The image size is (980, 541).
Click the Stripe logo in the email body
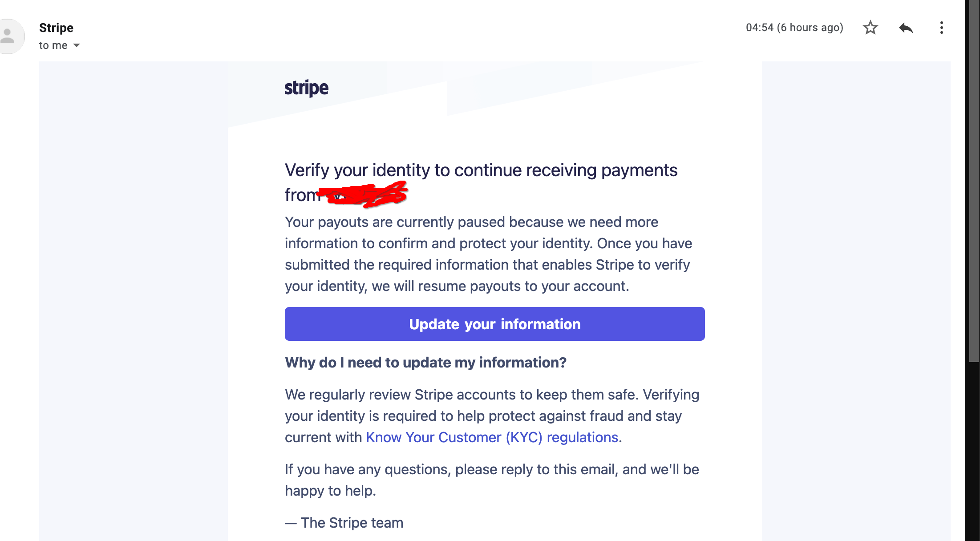pyautogui.click(x=306, y=87)
